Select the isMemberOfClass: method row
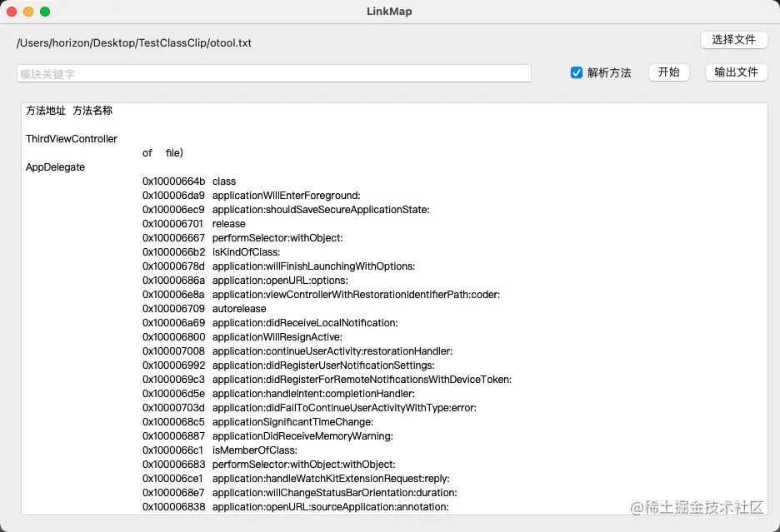Image resolution: width=780 pixels, height=532 pixels. tap(220, 450)
